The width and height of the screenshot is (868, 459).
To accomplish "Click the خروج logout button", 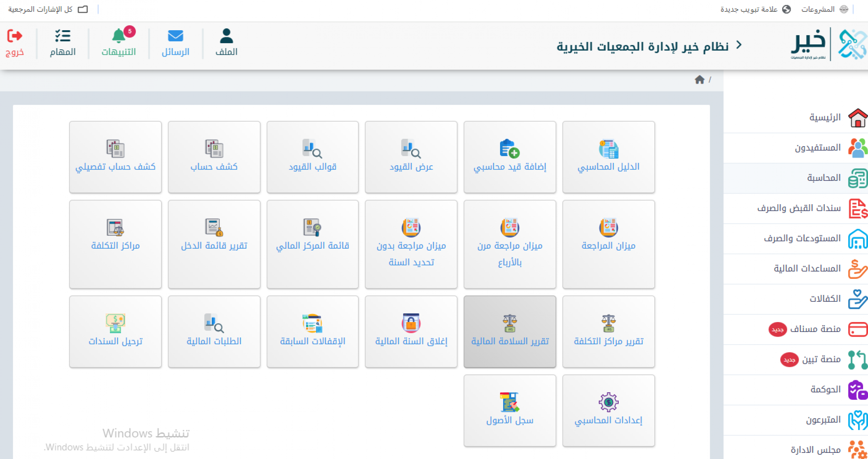I will point(15,42).
